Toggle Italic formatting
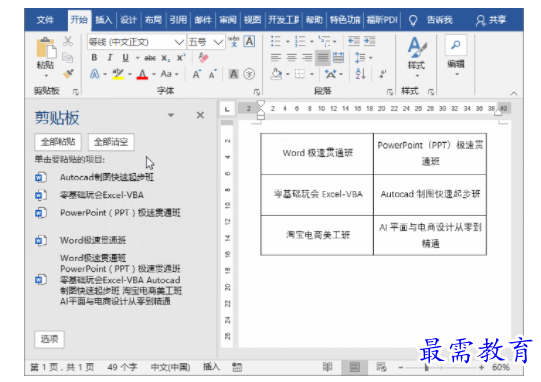The height and width of the screenshot is (382, 541). click(x=110, y=58)
